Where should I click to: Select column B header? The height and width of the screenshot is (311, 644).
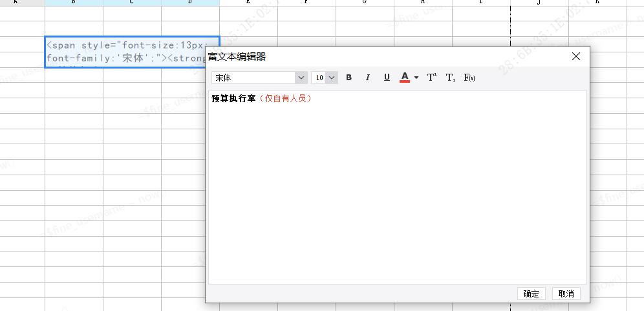tap(74, 3)
